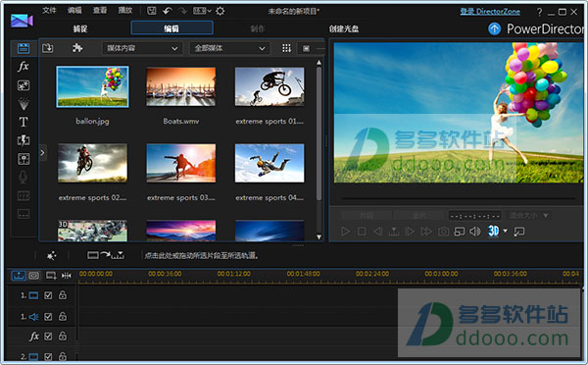Image resolution: width=588 pixels, height=365 pixels.
Task: Switch to the Edit tab
Action: click(x=171, y=28)
